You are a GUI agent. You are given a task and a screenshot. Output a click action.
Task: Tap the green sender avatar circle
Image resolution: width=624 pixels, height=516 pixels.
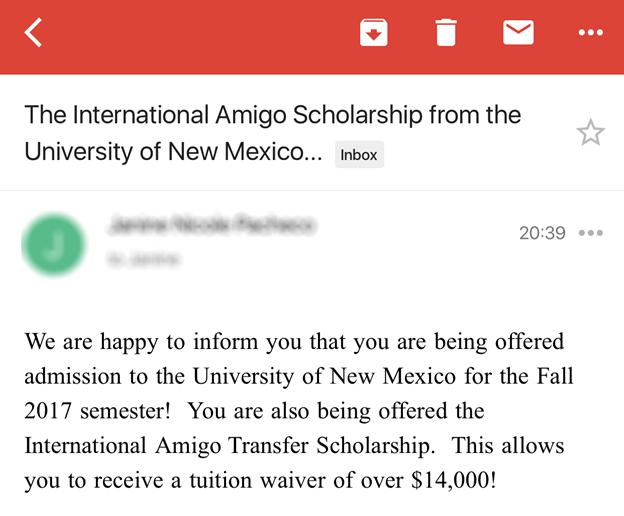pyautogui.click(x=54, y=244)
